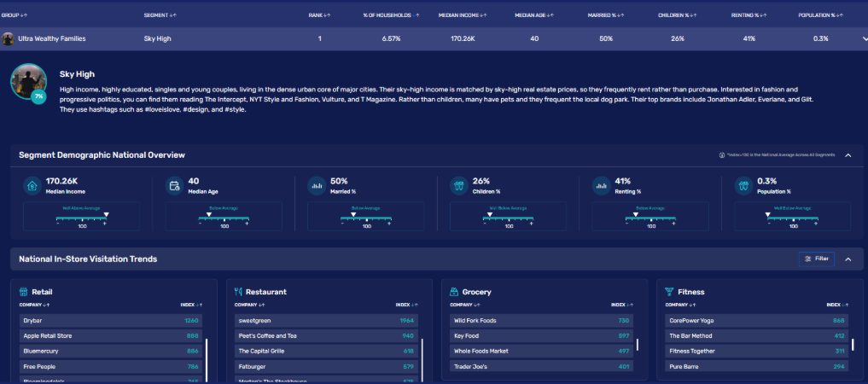Click the Retail list scrollbar
The image size is (868, 384).
tap(207, 360)
